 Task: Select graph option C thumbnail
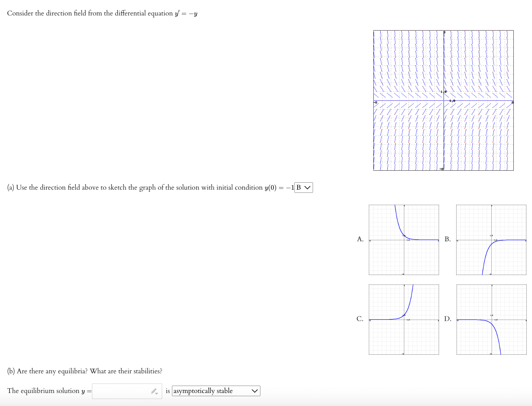[x=404, y=320]
